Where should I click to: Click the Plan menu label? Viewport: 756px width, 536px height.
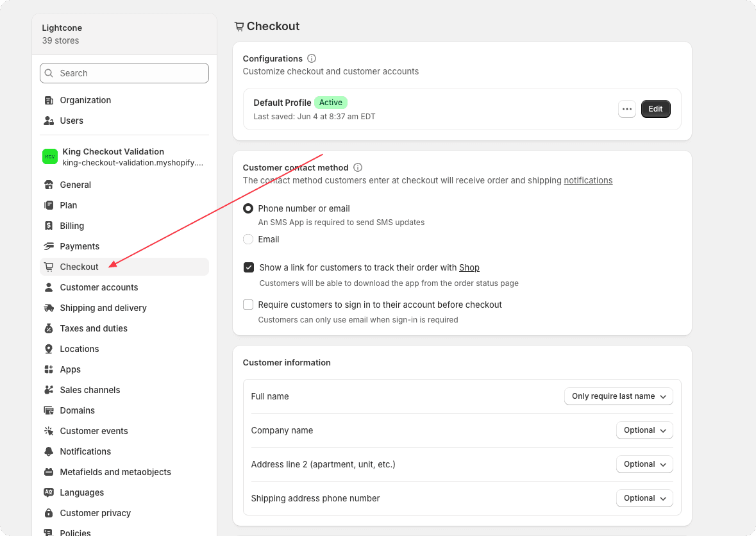pos(69,205)
